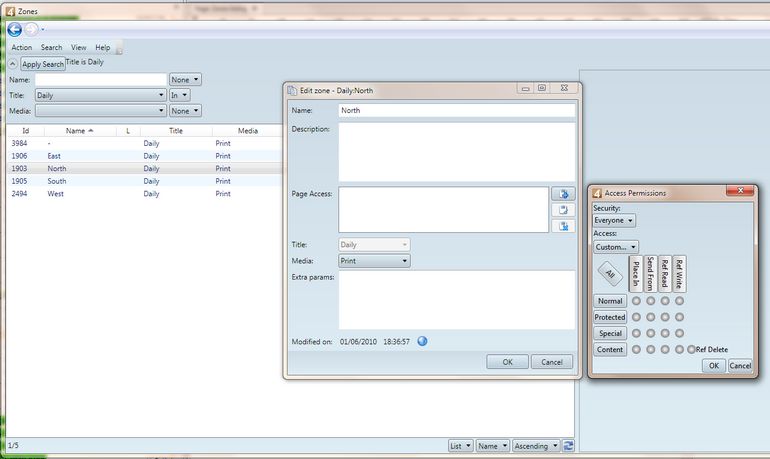The width and height of the screenshot is (770, 459).
Task: Open the Media dropdown showing Print in Edit zone
Action: 374,261
